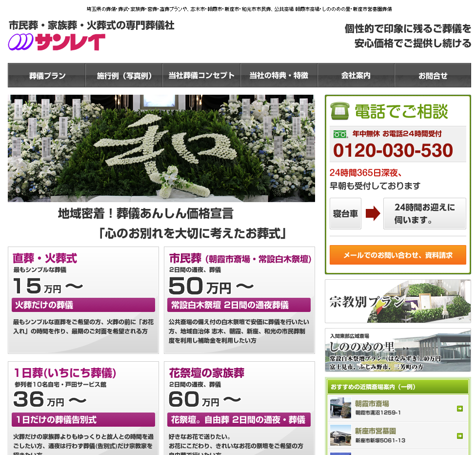
Task: Open the 宗教別プラン banner
Action: pyautogui.click(x=397, y=301)
